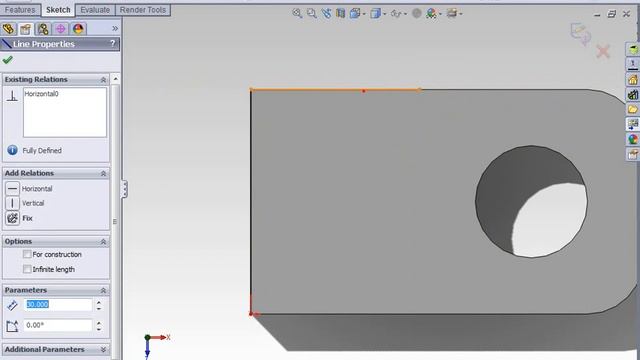Click the grayed Edit Appearance sphere icon
This screenshot has width=640, height=360.
pyautogui.click(x=416, y=13)
